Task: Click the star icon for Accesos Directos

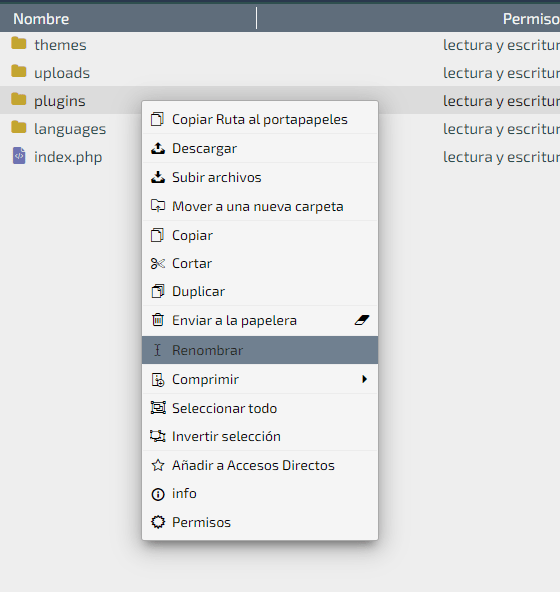Action: point(158,465)
